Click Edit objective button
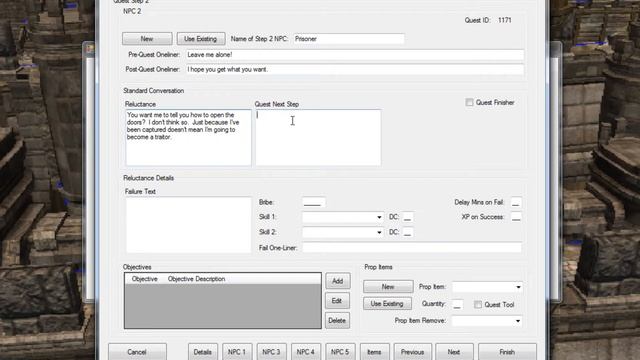 pos(338,301)
